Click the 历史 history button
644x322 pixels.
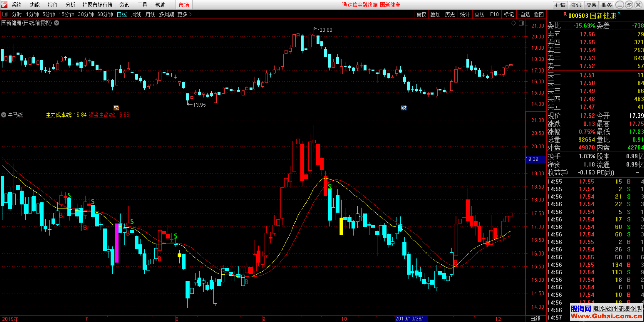[x=450, y=14]
